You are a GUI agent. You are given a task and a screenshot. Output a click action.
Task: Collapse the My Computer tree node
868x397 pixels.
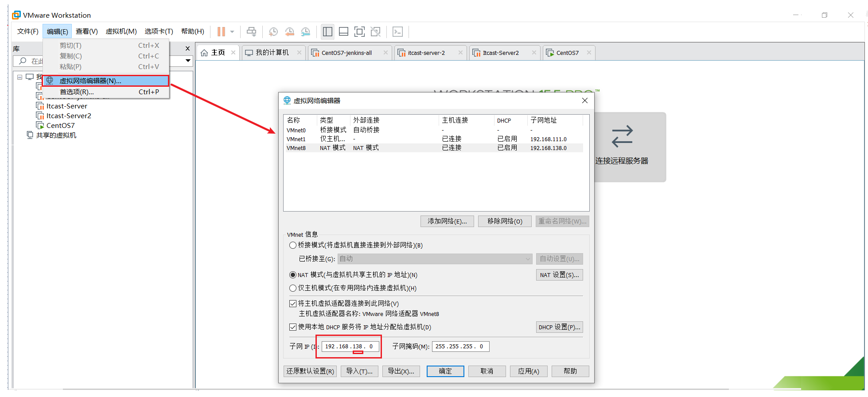point(20,77)
